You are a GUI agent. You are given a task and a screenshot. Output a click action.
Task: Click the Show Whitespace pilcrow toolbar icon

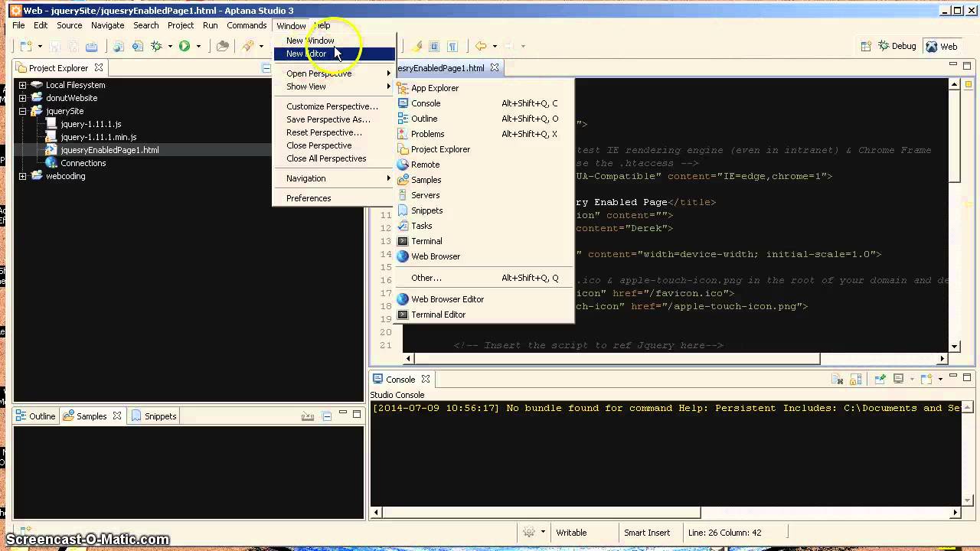452,46
